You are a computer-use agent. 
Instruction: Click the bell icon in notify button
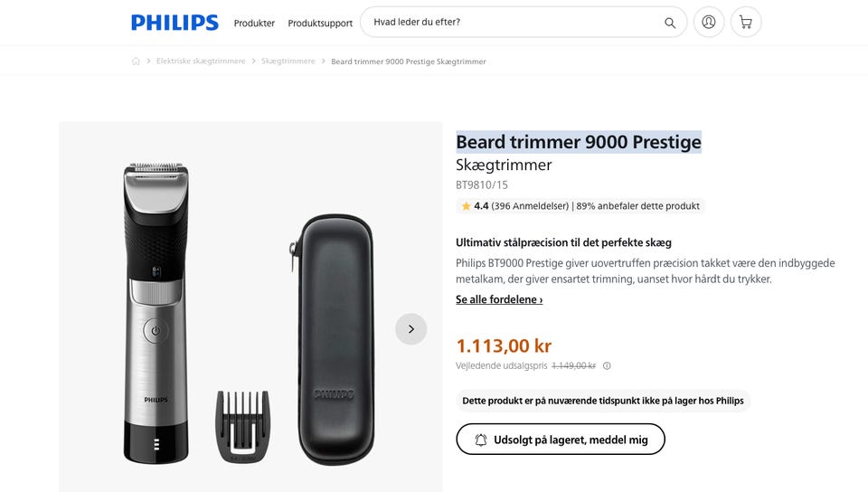(481, 440)
